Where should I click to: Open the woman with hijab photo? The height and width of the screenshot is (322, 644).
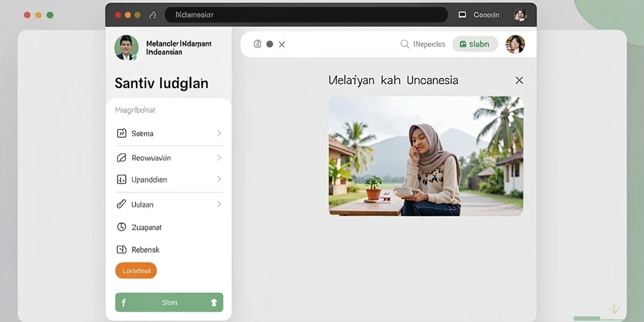[x=426, y=156]
